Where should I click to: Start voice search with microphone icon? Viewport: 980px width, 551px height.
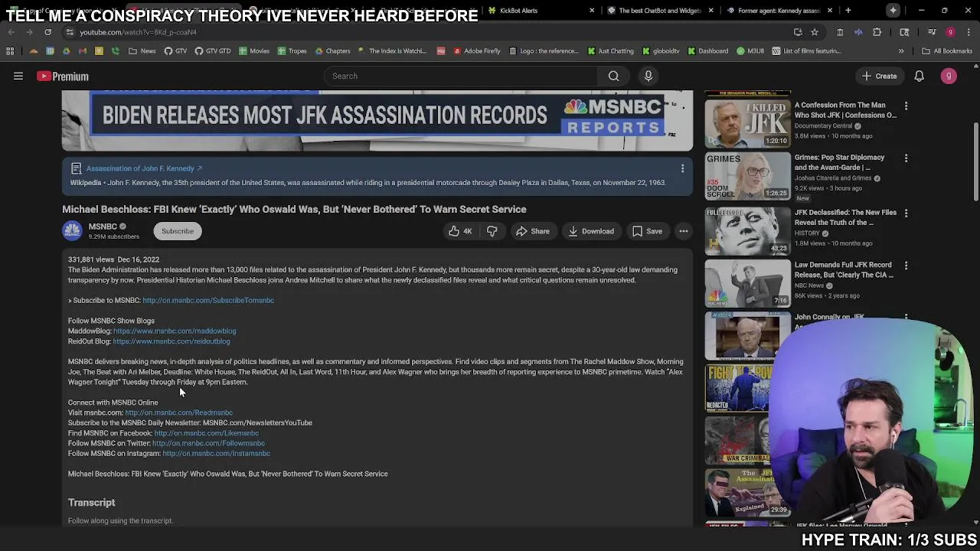pyautogui.click(x=648, y=76)
